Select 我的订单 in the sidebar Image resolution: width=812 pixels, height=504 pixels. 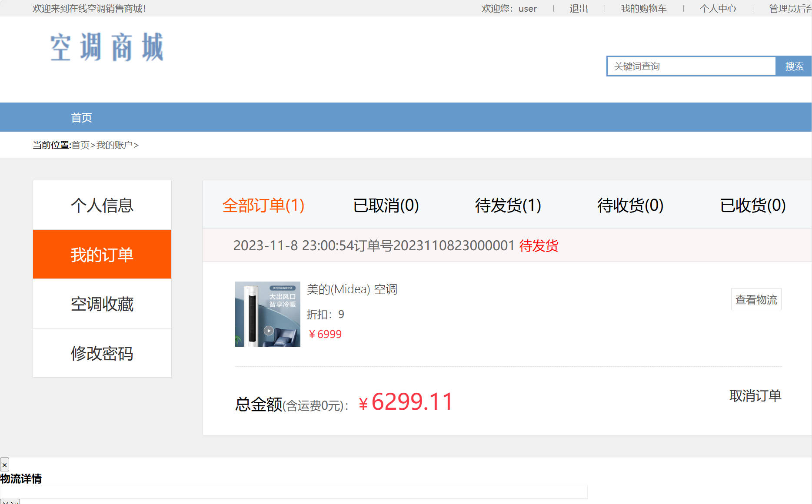(x=102, y=254)
